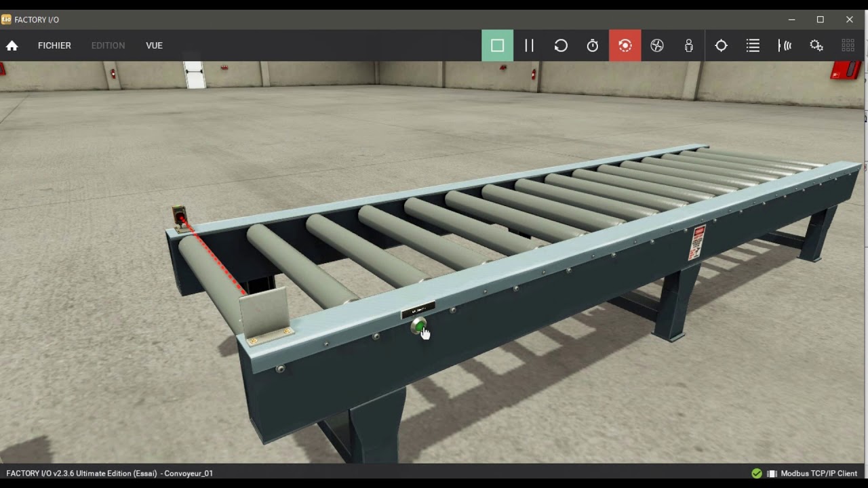Click the FACTORY I/O title bar icon

tap(6, 20)
